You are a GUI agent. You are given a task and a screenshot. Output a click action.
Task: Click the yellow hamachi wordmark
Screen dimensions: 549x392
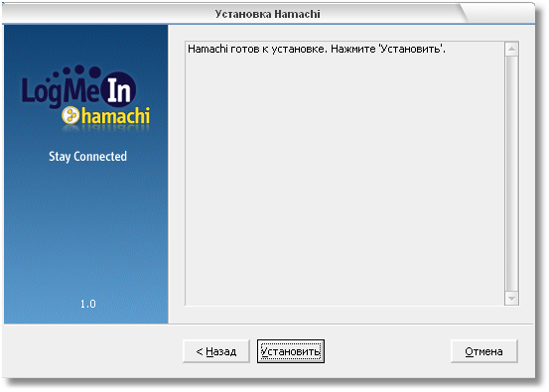point(115,116)
